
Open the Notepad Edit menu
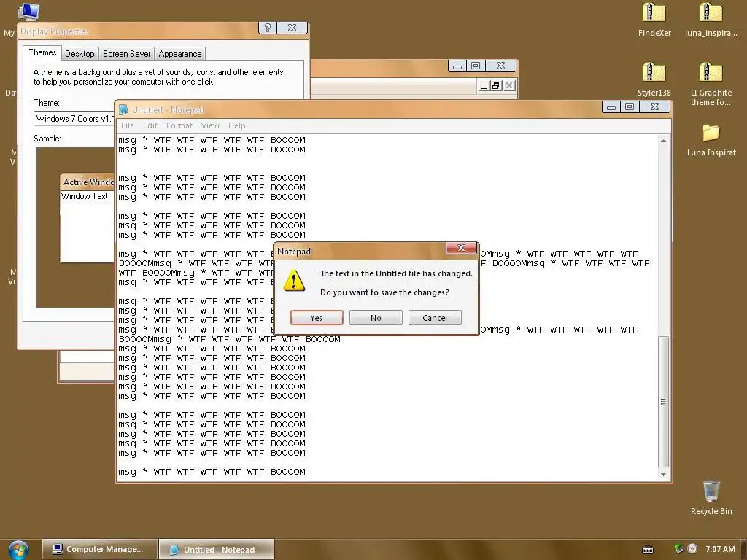point(150,125)
